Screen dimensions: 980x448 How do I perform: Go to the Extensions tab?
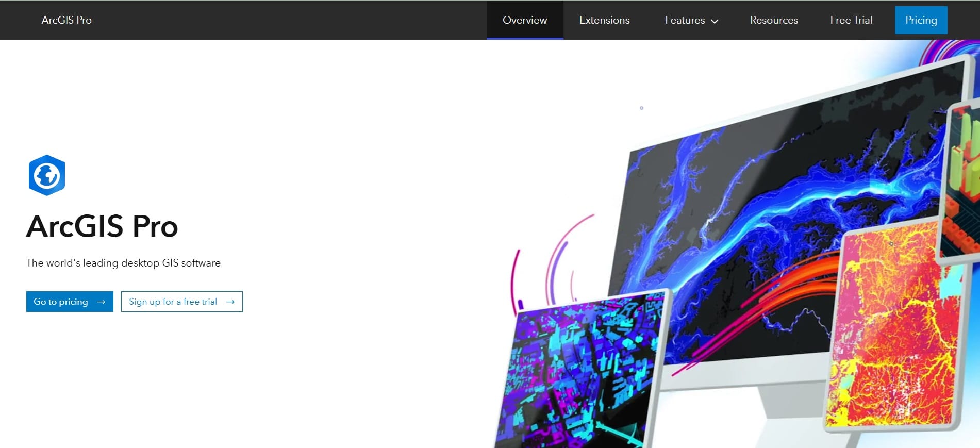pos(604,20)
